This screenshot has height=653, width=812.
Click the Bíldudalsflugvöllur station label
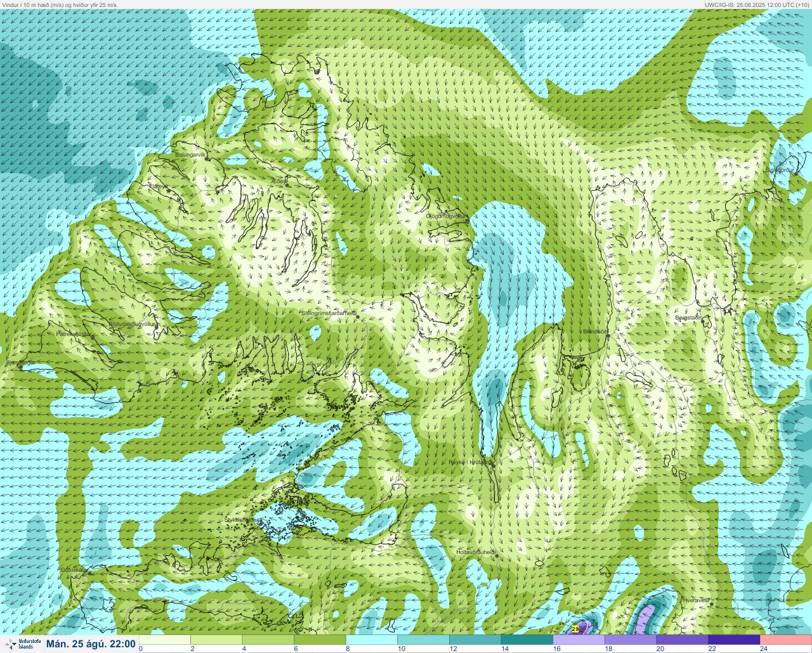coord(133,324)
